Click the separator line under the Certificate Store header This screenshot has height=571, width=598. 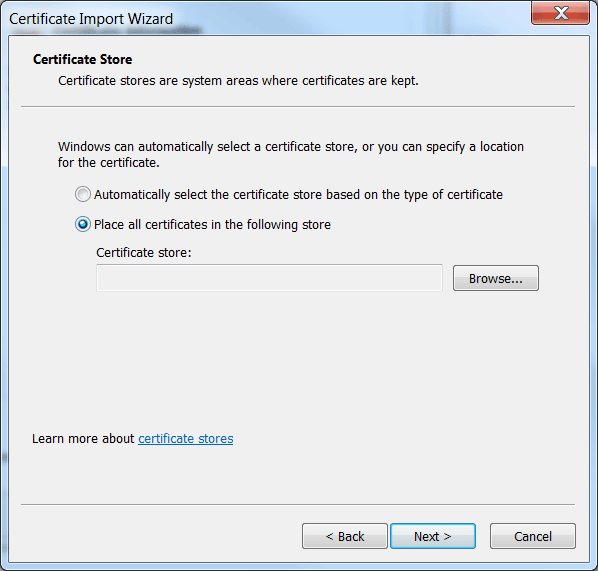pyautogui.click(x=298, y=107)
